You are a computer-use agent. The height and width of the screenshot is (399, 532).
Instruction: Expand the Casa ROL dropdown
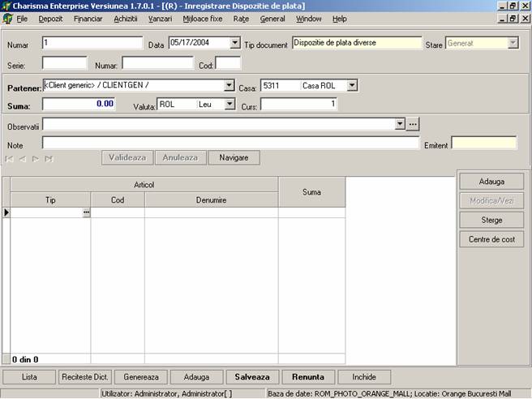(x=352, y=85)
